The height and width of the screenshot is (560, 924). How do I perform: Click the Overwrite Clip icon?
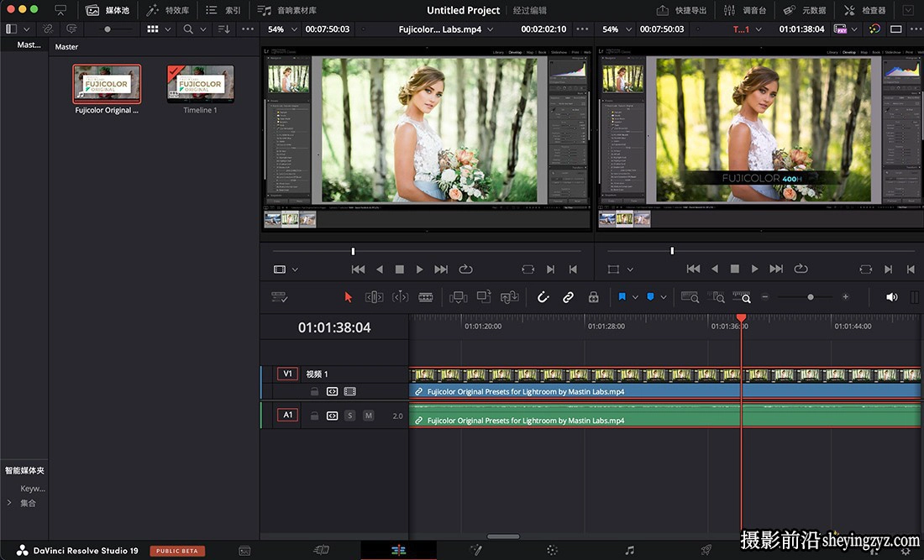click(x=484, y=296)
